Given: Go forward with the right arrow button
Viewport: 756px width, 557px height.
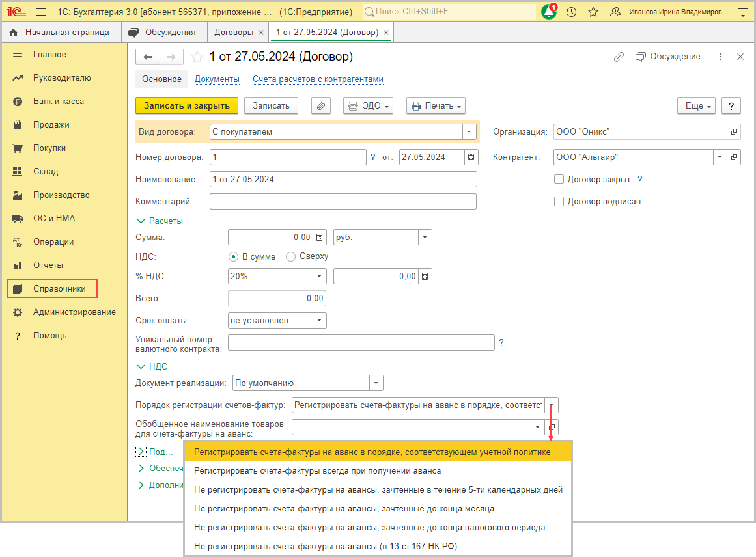Looking at the screenshot, I should pos(171,57).
